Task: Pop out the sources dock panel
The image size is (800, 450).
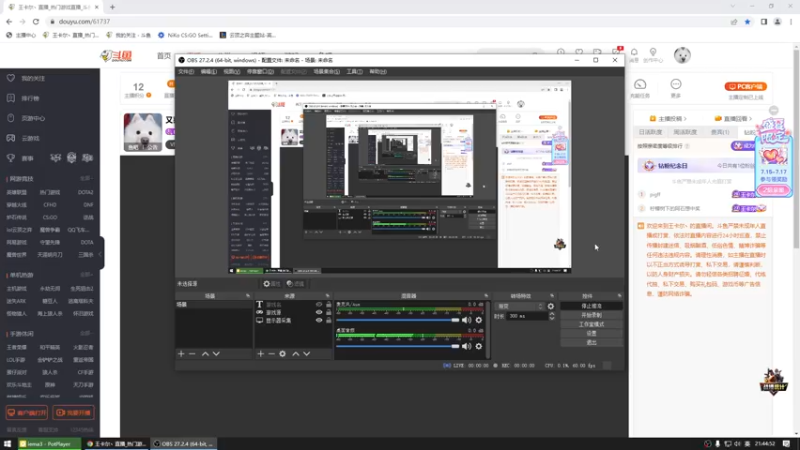Action: (328, 296)
